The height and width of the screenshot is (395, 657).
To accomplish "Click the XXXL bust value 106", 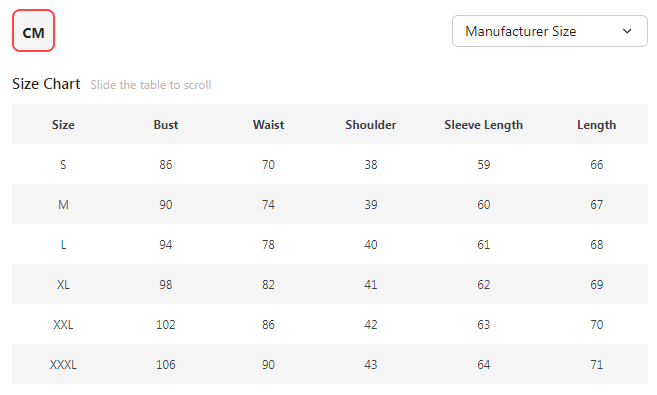I will pyautogui.click(x=166, y=365).
